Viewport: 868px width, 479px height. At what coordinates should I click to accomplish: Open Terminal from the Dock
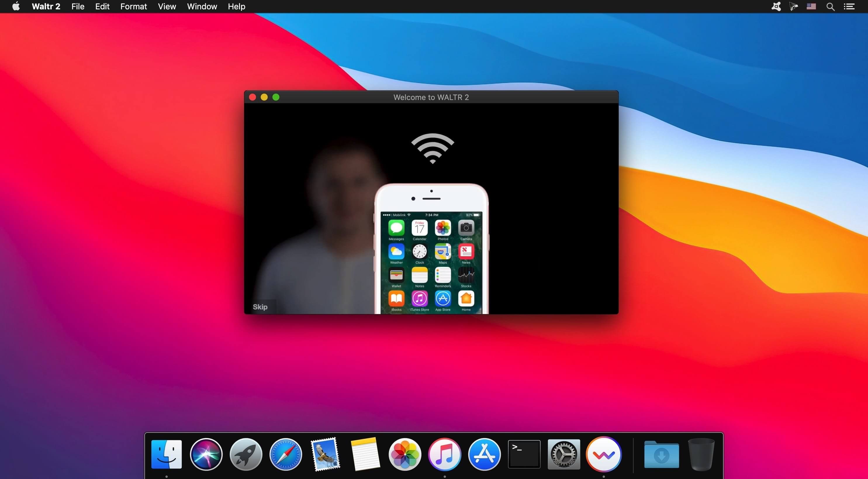(x=524, y=454)
